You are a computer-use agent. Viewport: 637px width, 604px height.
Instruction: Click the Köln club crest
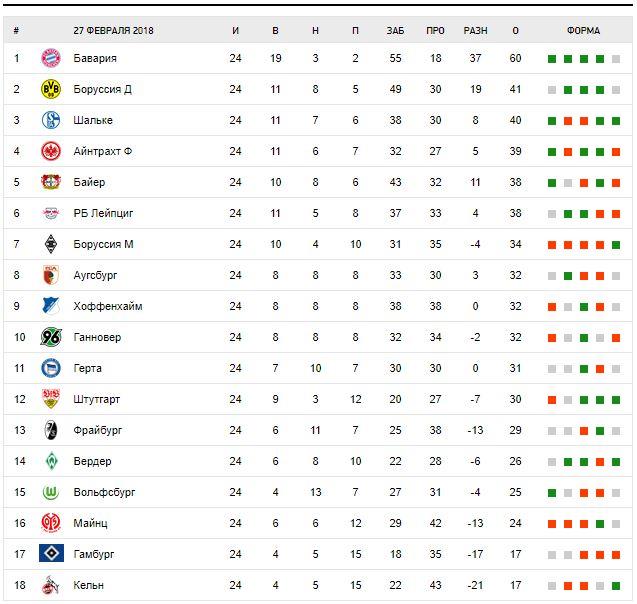51,585
